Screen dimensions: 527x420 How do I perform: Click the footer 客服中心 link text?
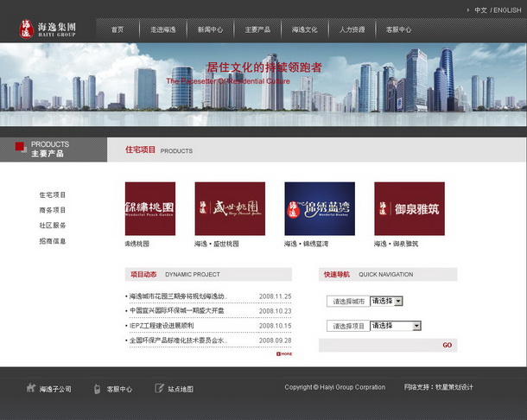(x=119, y=389)
